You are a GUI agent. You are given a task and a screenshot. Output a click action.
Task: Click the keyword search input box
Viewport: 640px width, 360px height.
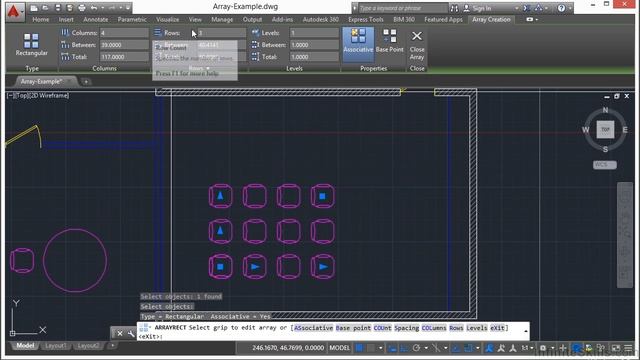pyautogui.click(x=402, y=8)
